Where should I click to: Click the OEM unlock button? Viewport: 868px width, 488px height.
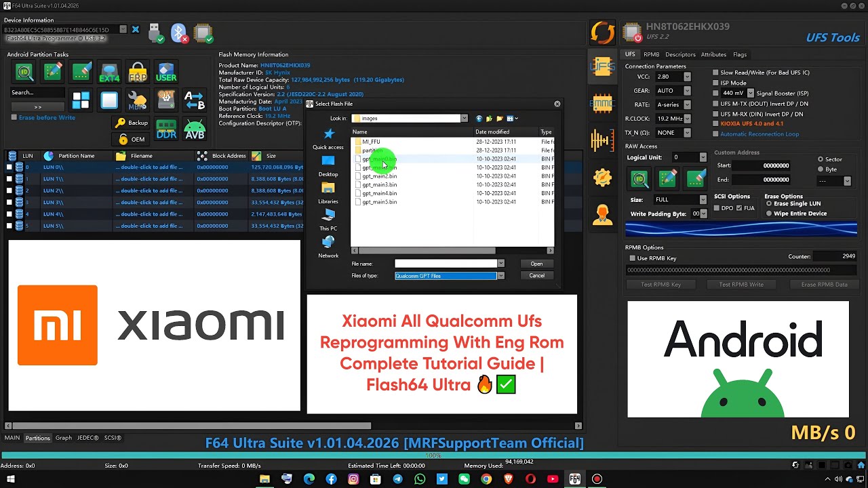130,139
